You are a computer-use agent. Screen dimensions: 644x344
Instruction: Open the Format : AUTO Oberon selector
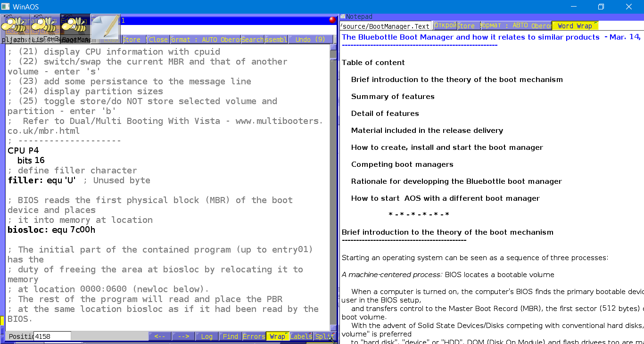[206, 40]
